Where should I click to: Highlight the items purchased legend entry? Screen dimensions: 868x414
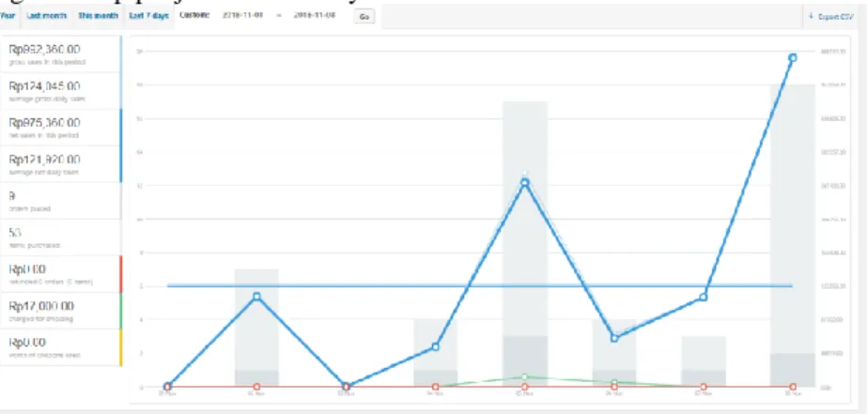click(x=61, y=237)
